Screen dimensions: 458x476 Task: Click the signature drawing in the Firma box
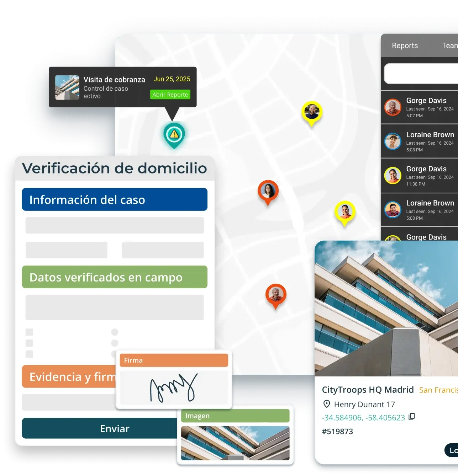pyautogui.click(x=174, y=387)
